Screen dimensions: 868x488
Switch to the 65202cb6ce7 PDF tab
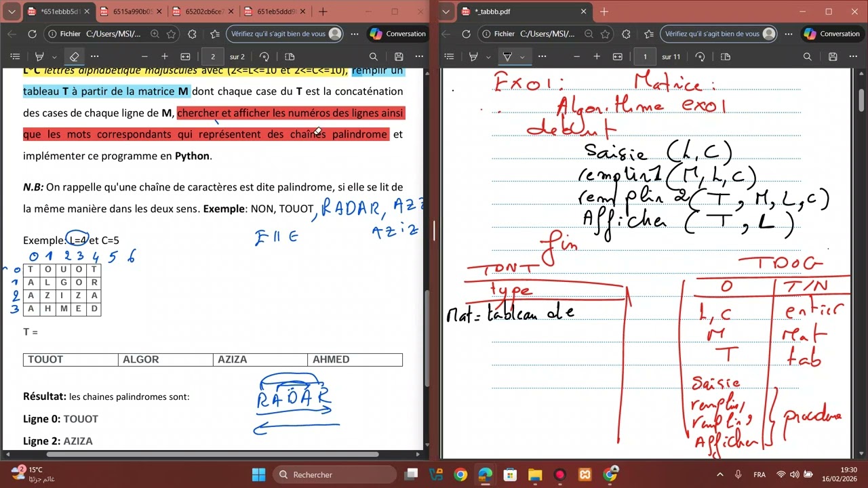click(203, 12)
